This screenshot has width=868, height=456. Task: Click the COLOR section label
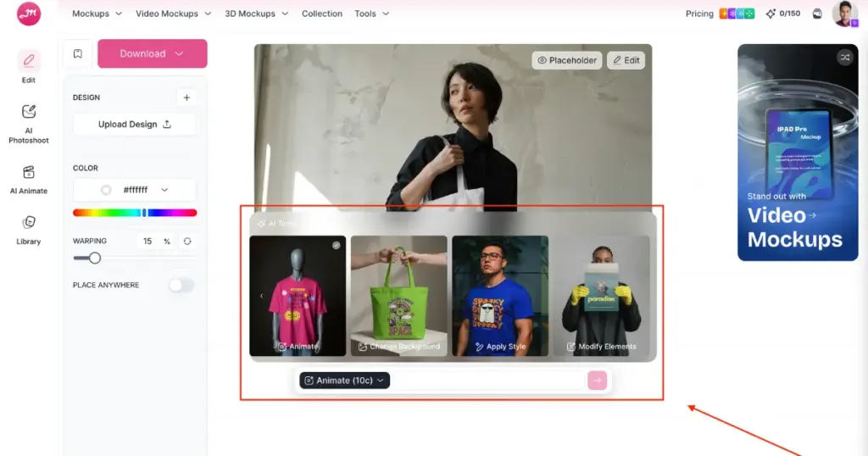(86, 168)
